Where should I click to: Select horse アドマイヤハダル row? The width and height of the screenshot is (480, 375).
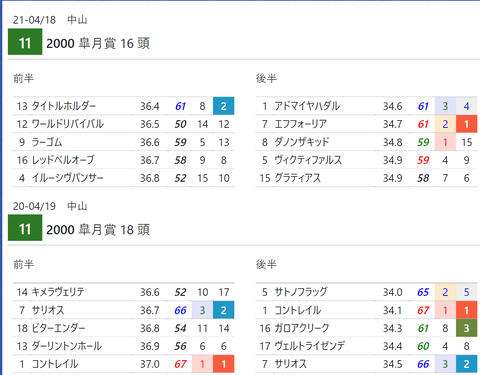[x=366, y=106]
